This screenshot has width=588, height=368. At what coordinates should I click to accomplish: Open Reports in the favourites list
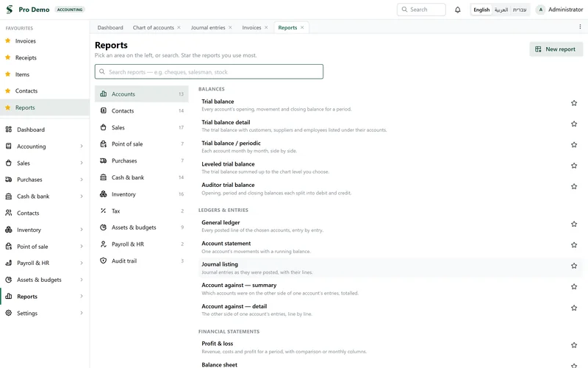tap(45, 107)
